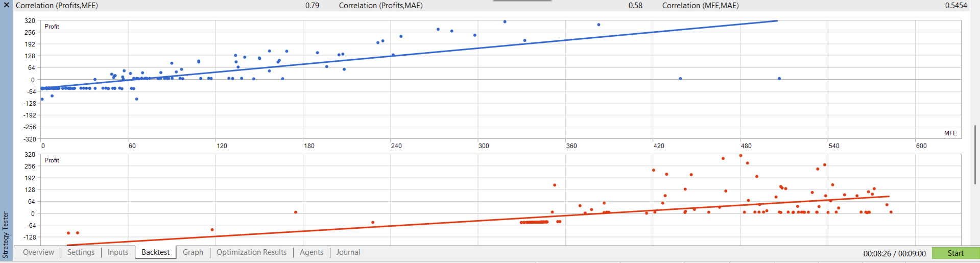This screenshot has width=980, height=263.
Task: Click the Strategy Tester vertical label
Action: click(6, 235)
